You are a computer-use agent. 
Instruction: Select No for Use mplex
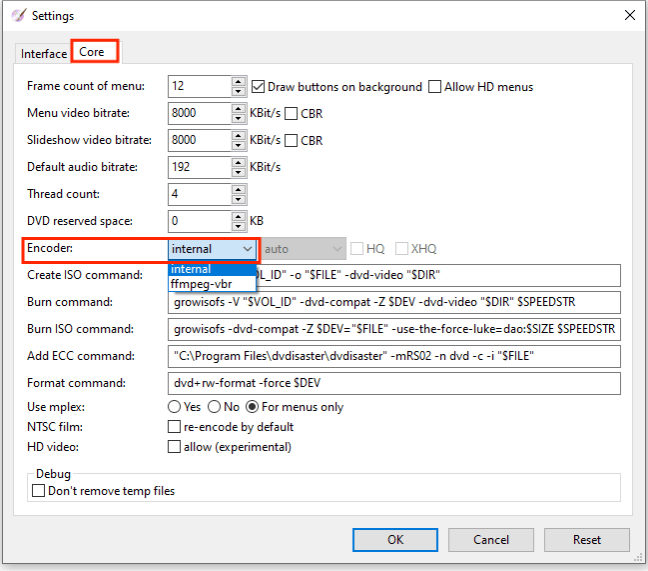click(x=214, y=407)
